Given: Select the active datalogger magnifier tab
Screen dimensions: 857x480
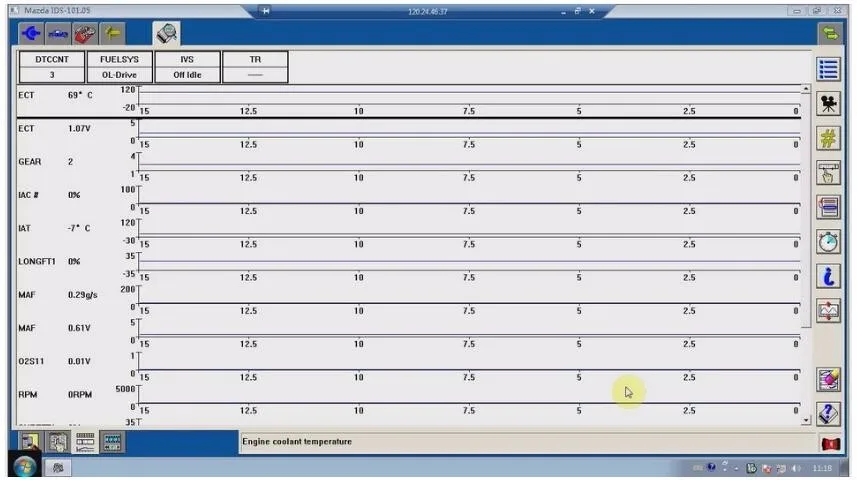Looking at the screenshot, I should 167,34.
